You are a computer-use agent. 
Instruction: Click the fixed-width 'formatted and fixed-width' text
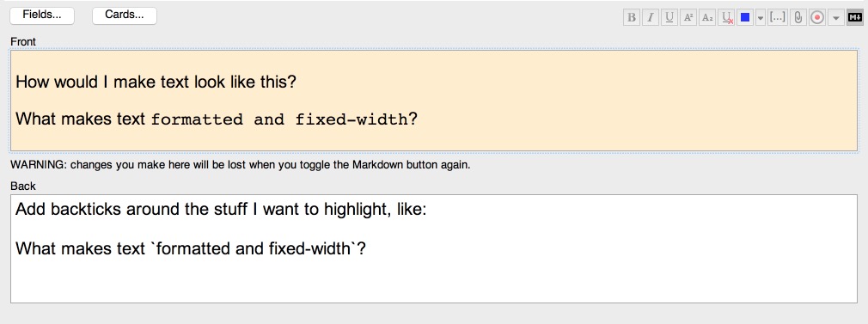tap(279, 119)
